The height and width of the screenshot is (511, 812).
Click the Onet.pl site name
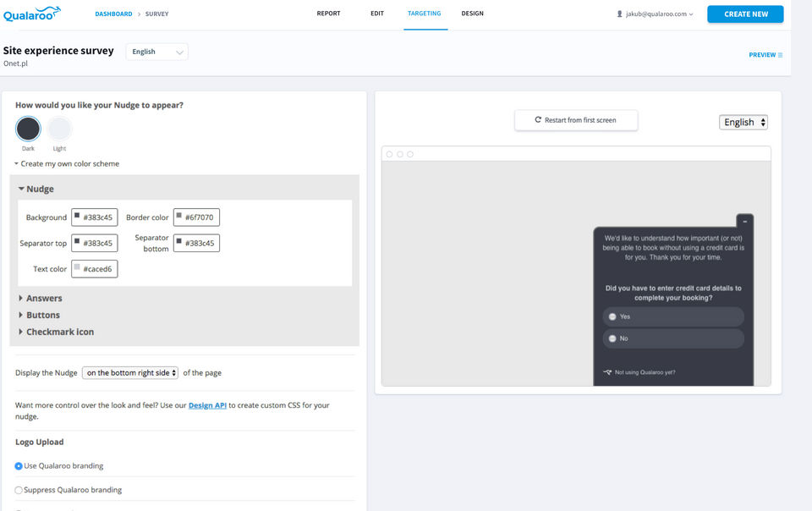point(15,63)
